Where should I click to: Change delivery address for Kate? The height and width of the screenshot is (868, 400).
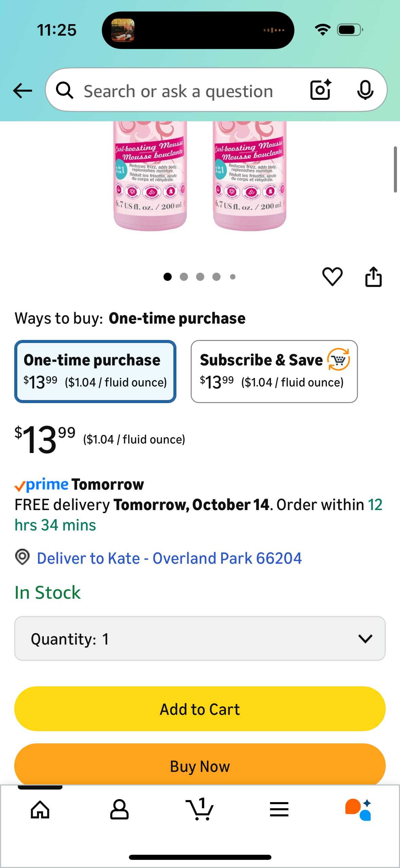pyautogui.click(x=169, y=558)
